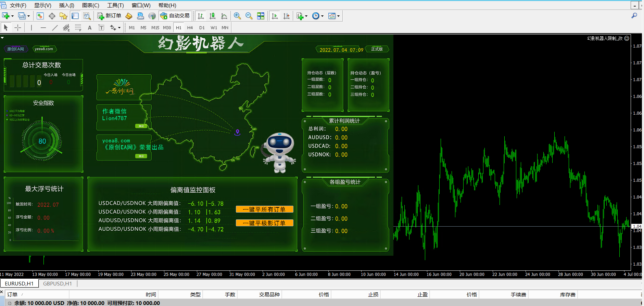The height and width of the screenshot is (306, 644).
Task: Click the yeea8.com badge
Action: tap(44, 49)
